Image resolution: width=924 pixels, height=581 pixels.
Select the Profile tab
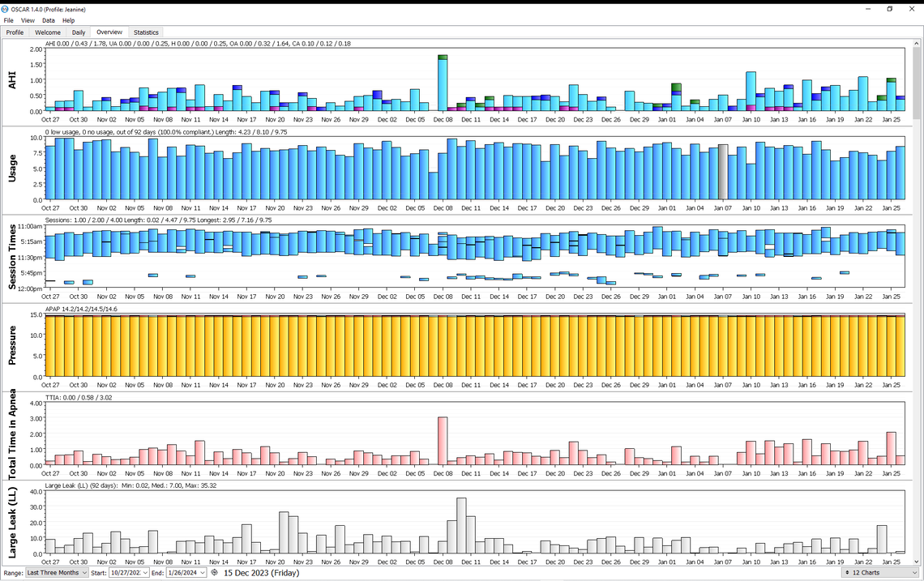[15, 32]
